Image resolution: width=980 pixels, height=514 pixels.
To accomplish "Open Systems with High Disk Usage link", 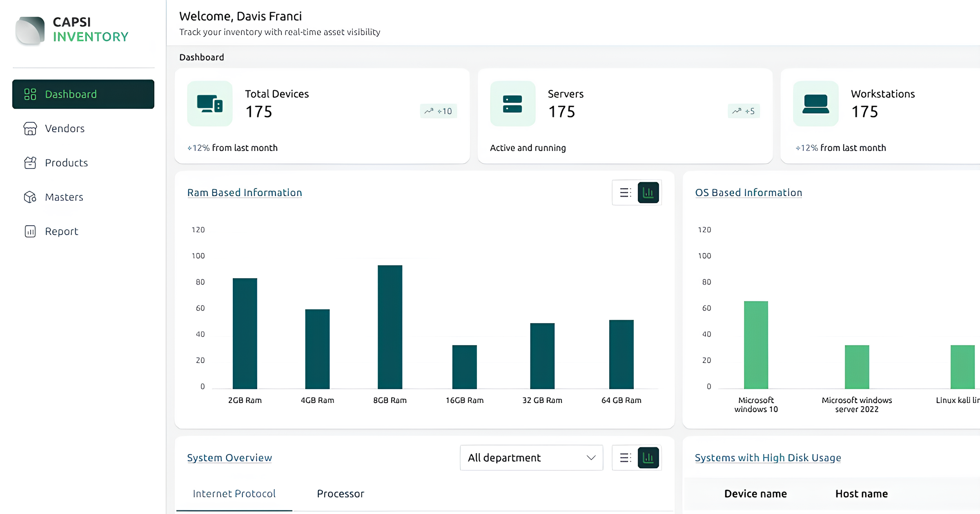I will pyautogui.click(x=768, y=458).
